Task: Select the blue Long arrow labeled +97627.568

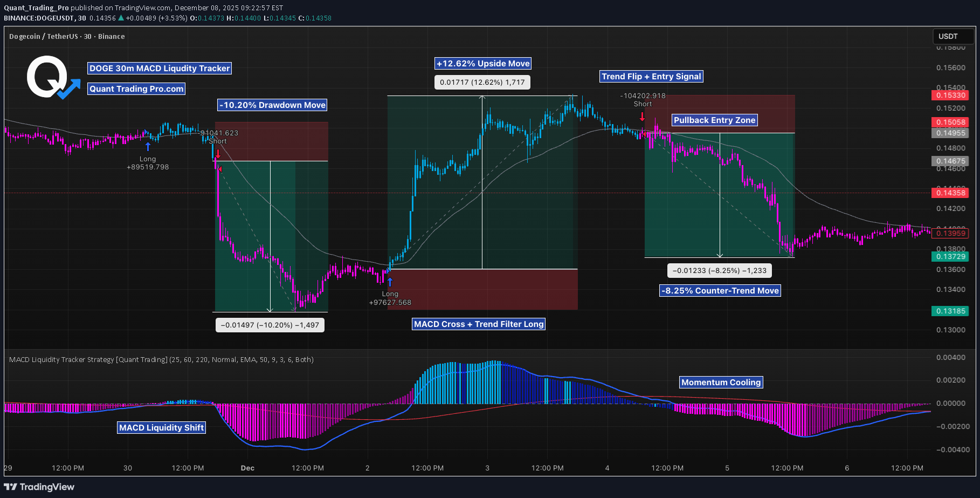Action: 389,281
